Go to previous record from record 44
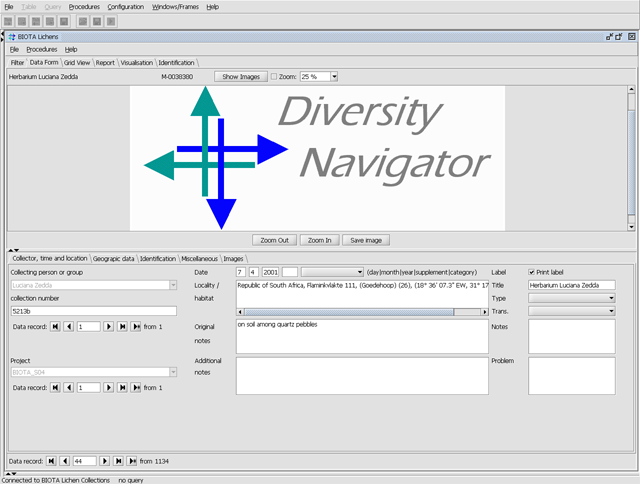This screenshot has width=640, height=484. [64, 461]
